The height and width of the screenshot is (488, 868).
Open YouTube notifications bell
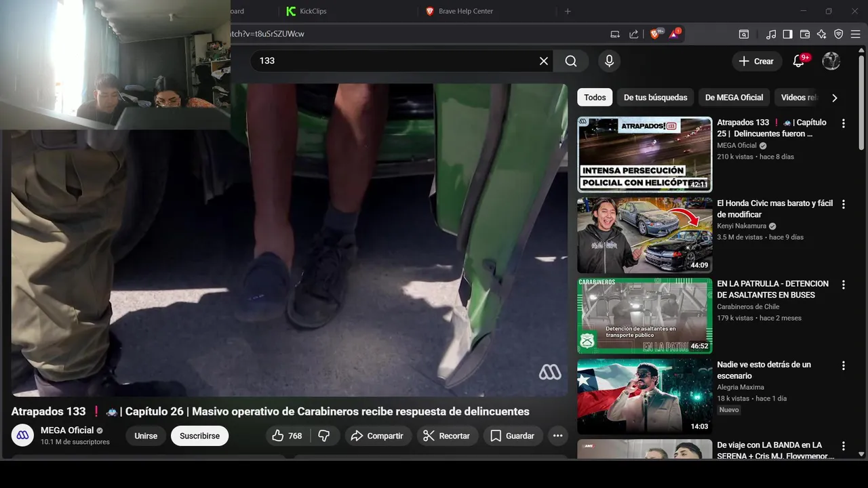799,61
